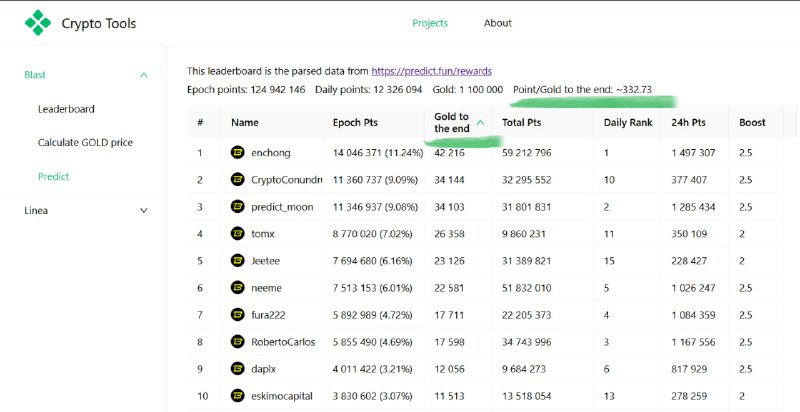
Task: Click total points value 59 212 796
Action: [x=527, y=152]
